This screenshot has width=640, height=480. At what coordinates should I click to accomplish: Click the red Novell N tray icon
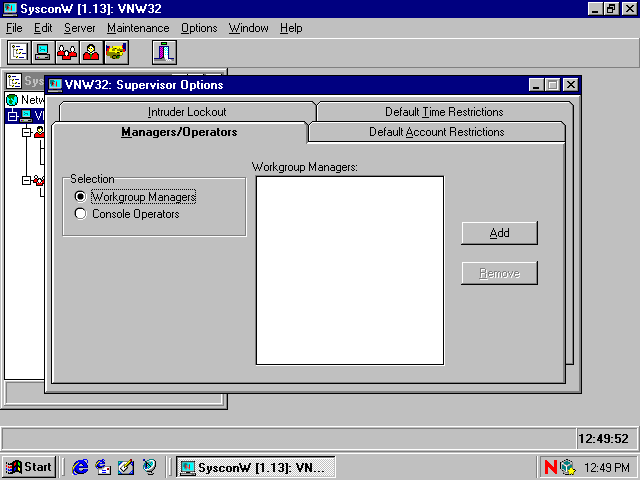[x=551, y=467]
